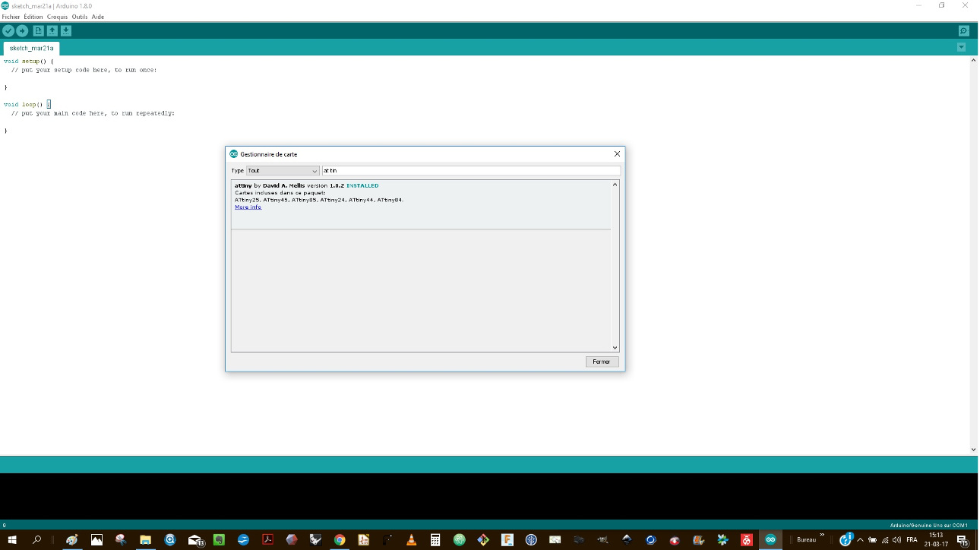Open the Mail app with 13 badge
980x550 pixels.
point(194,540)
